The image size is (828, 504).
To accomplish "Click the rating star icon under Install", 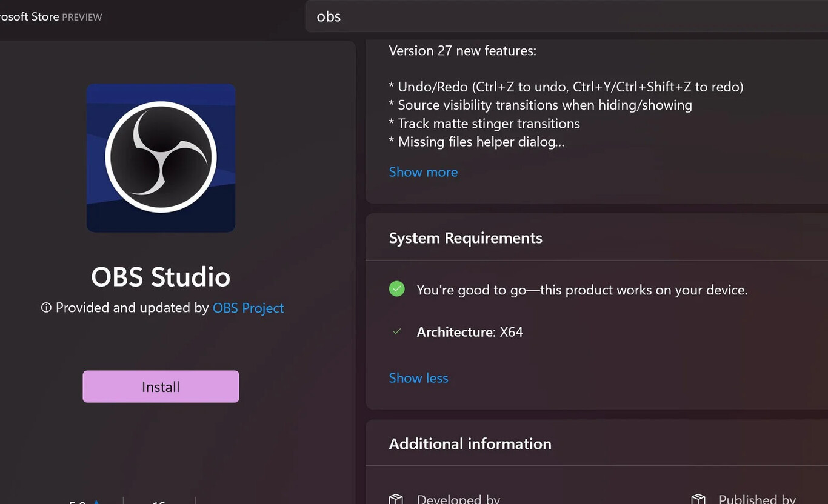I will coord(96,502).
